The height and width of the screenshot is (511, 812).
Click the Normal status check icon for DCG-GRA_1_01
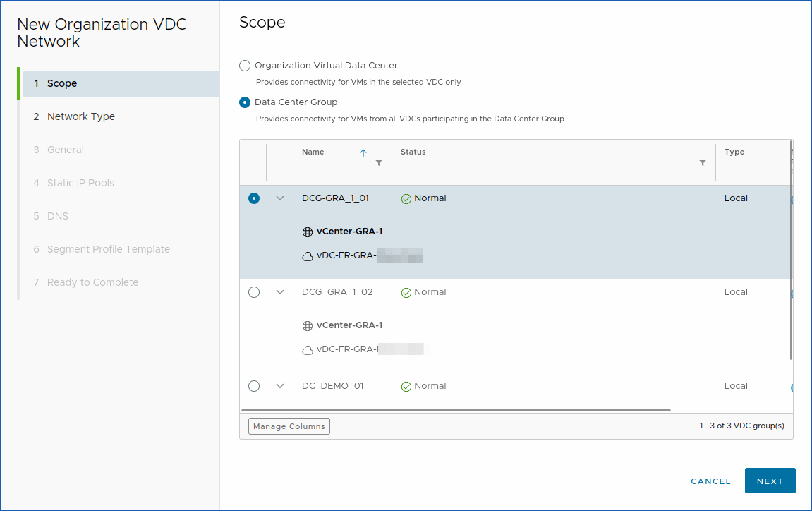click(x=406, y=198)
